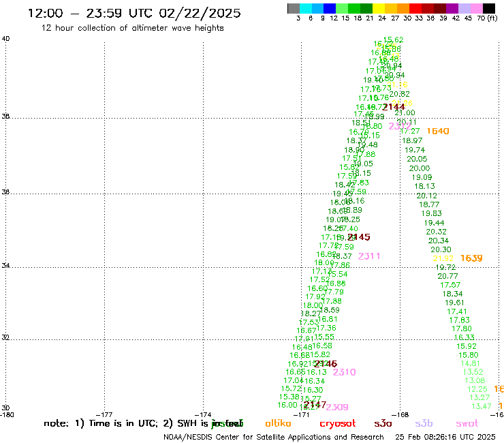Click the longitude axis label -168
This screenshot has height=443, width=504.
[x=400, y=415]
